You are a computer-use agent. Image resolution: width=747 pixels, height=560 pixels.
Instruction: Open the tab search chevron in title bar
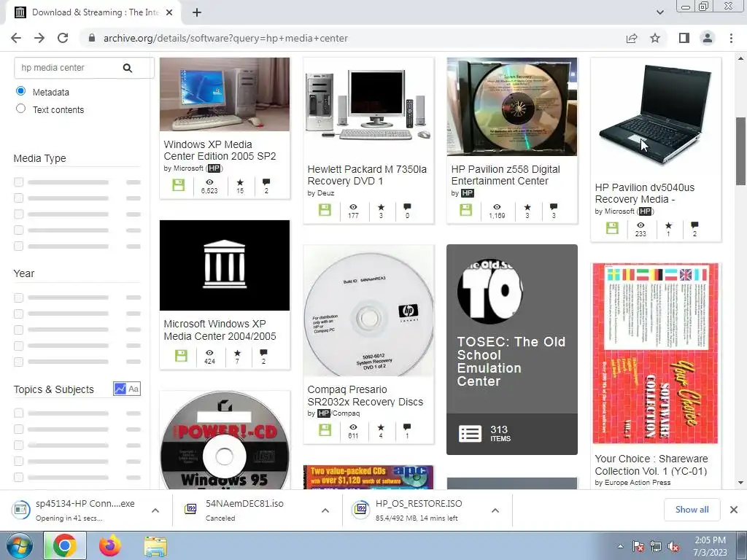pyautogui.click(x=659, y=12)
